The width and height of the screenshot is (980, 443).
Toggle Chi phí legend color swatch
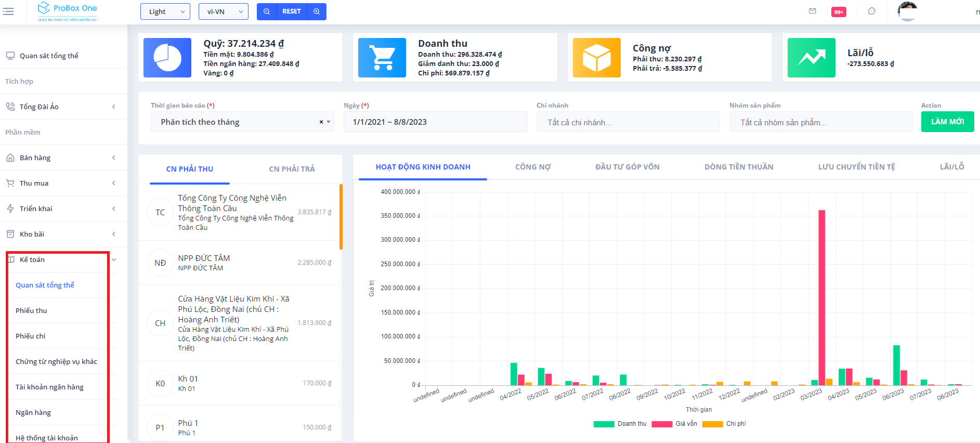(x=712, y=424)
